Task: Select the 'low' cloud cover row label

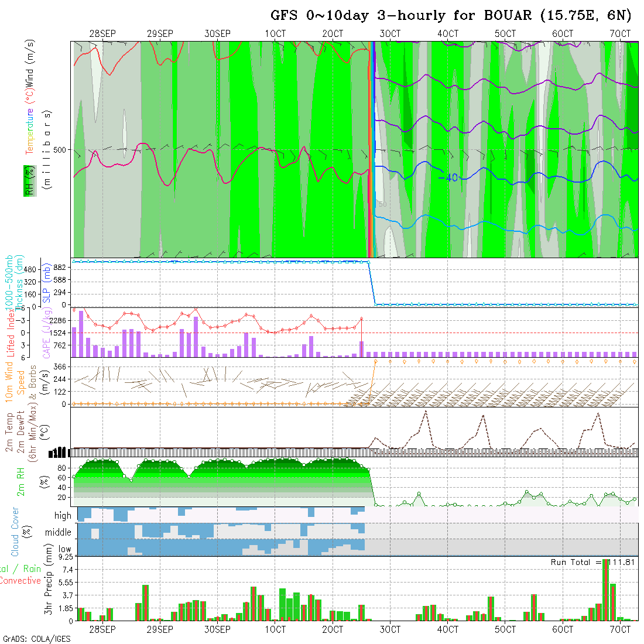Action: pyautogui.click(x=64, y=549)
